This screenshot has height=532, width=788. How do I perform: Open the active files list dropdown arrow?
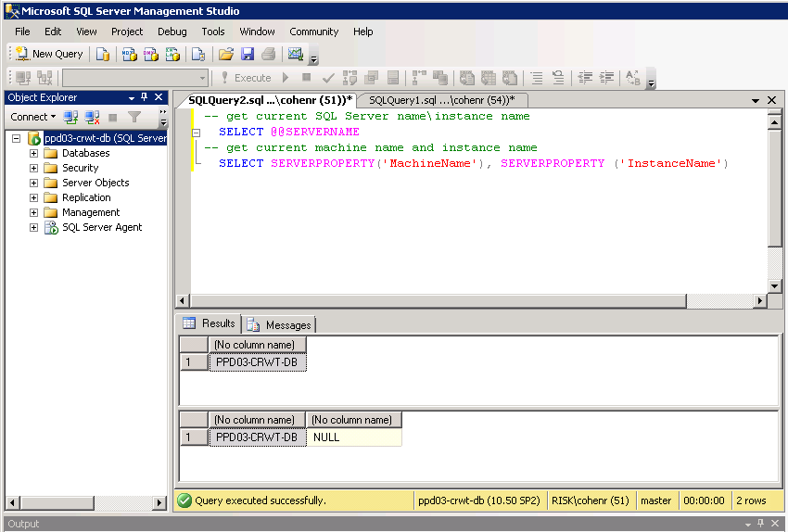(x=756, y=100)
